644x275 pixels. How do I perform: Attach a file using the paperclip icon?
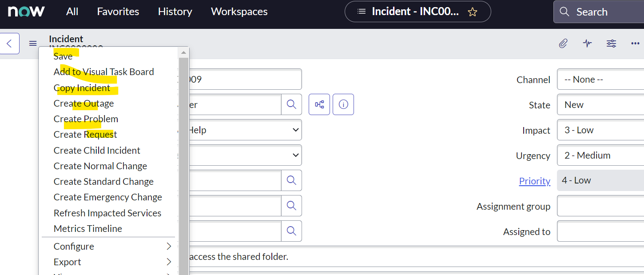tap(563, 43)
